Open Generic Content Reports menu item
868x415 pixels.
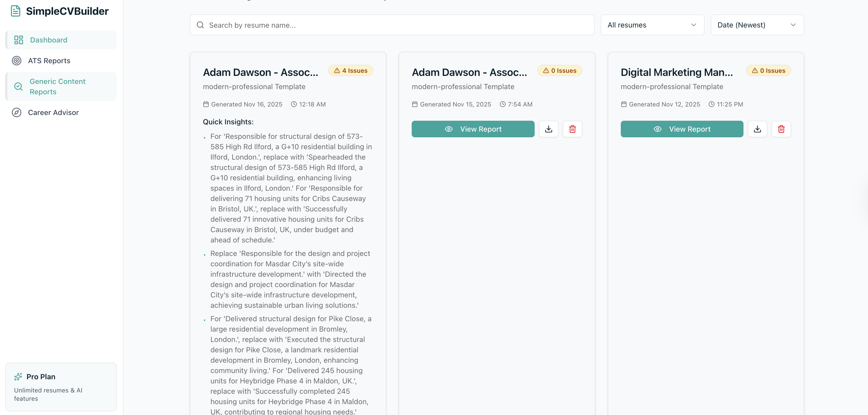(x=57, y=87)
